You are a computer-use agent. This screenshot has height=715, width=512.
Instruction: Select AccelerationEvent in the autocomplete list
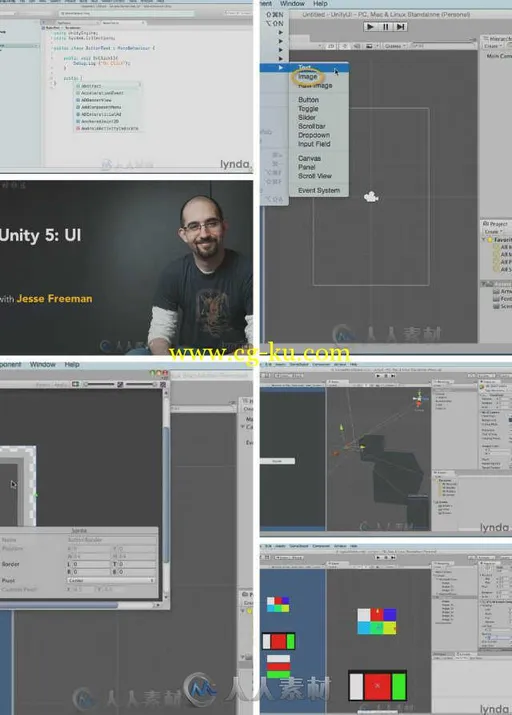click(108, 93)
